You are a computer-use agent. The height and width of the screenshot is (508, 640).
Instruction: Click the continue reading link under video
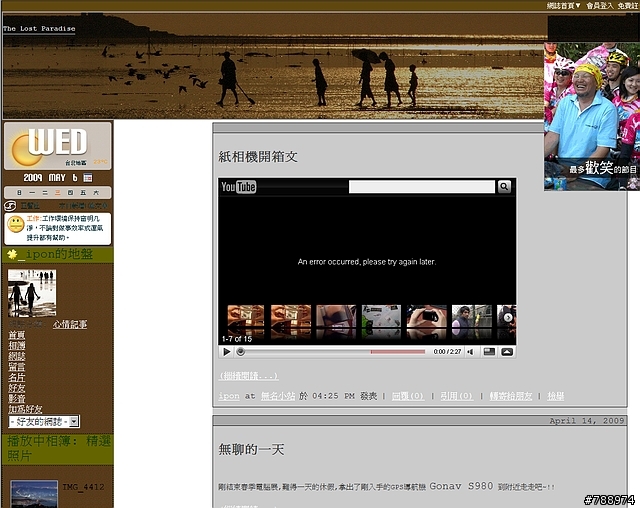click(x=249, y=376)
